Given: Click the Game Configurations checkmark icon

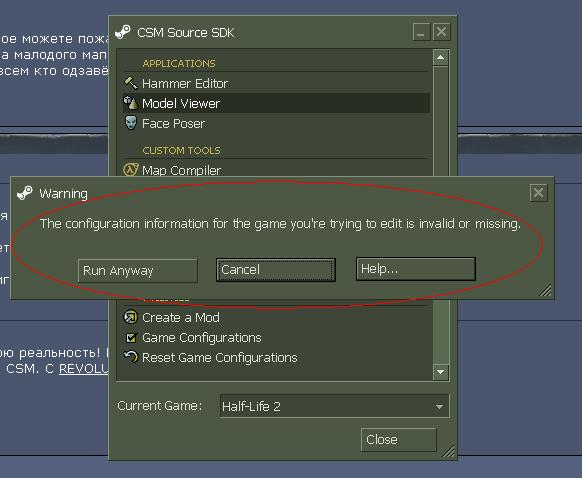Looking at the screenshot, I should (x=131, y=338).
